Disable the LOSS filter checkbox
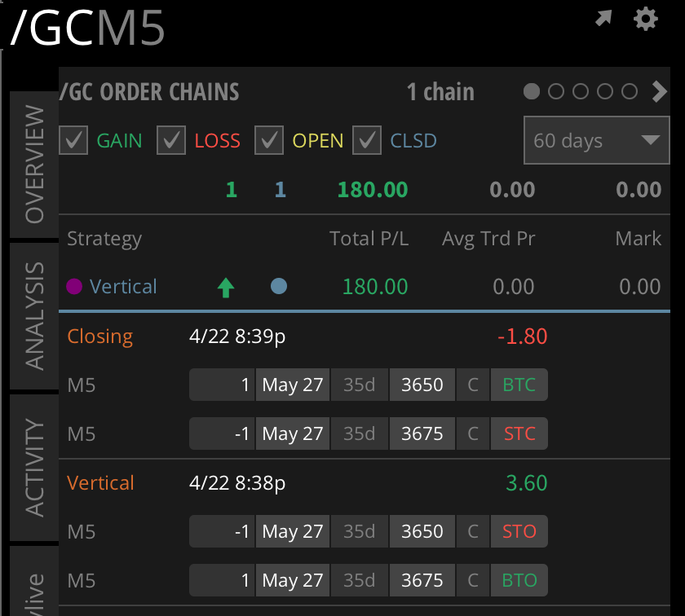 click(170, 139)
